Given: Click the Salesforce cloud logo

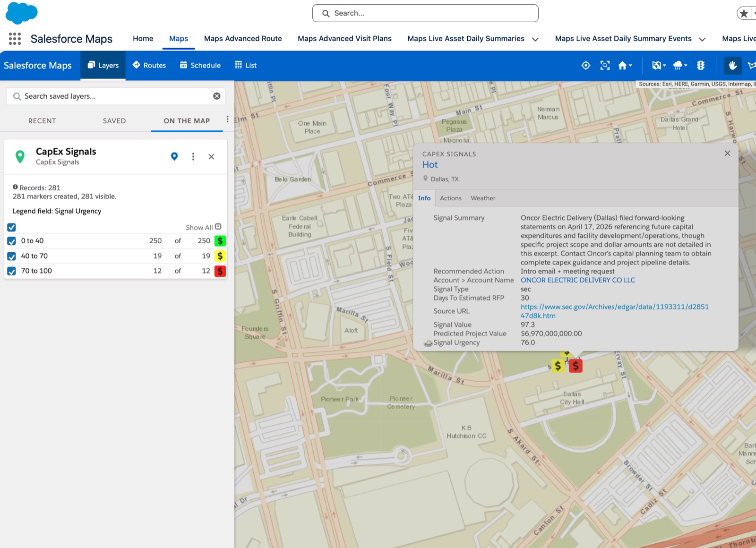Looking at the screenshot, I should [x=21, y=13].
